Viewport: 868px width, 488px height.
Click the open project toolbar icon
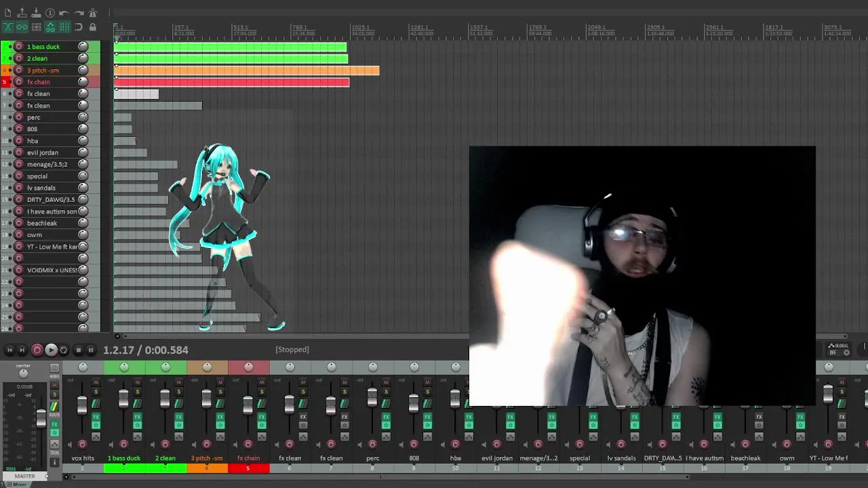click(x=22, y=13)
